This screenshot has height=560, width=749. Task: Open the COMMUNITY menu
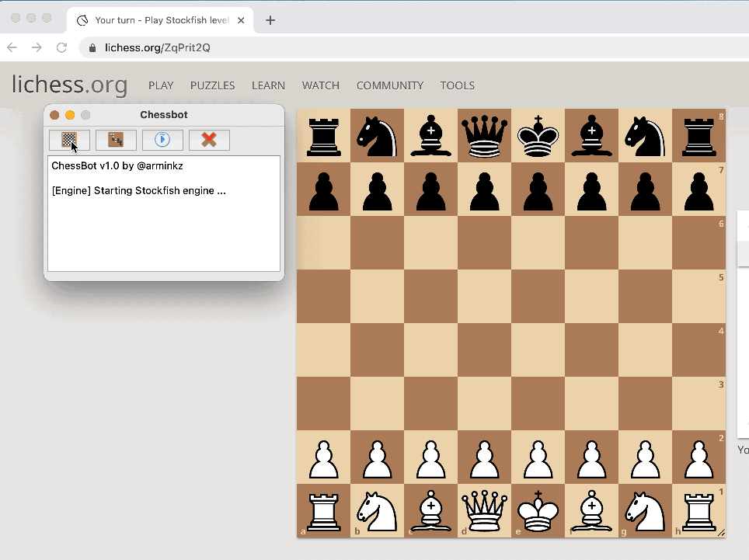pos(389,85)
